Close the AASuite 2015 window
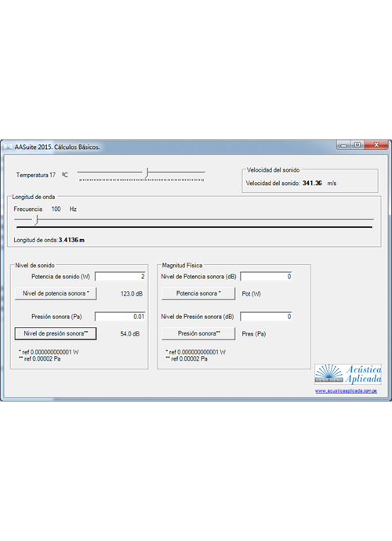This screenshot has height=541, width=392. click(x=376, y=145)
